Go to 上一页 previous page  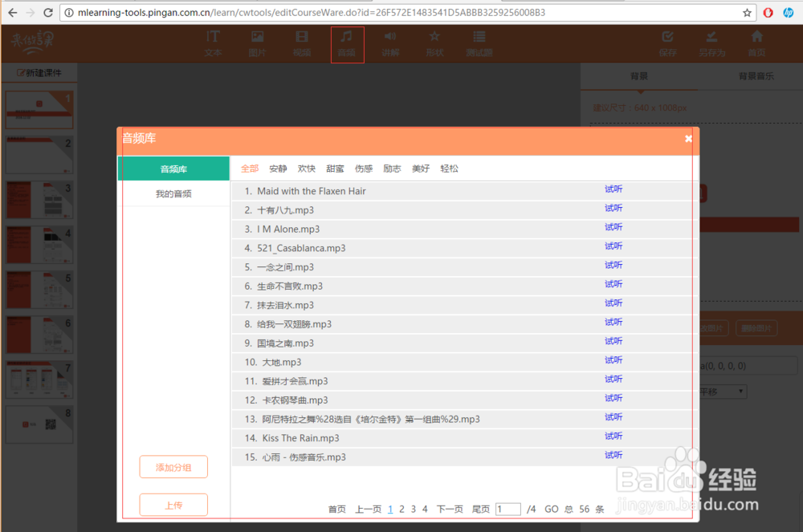pyautogui.click(x=369, y=509)
